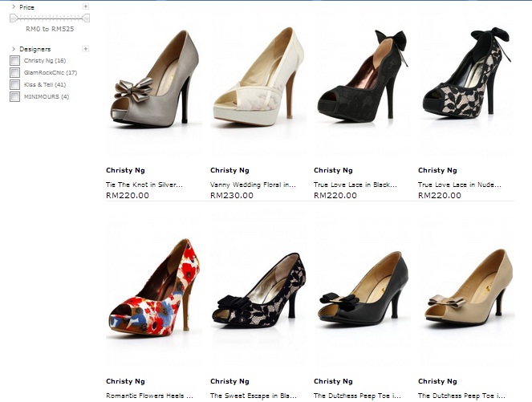Open the Price filter heading
Viewport: 532px width, 402px height.
pyautogui.click(x=26, y=7)
